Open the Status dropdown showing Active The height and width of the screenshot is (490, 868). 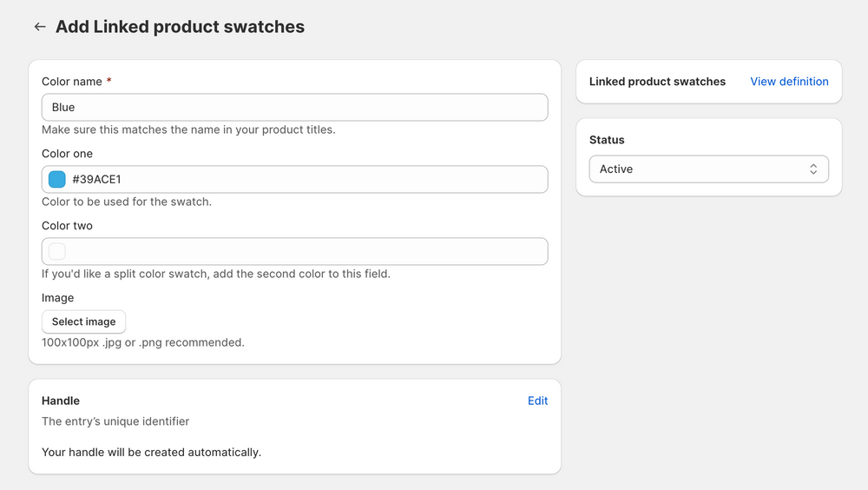point(708,169)
